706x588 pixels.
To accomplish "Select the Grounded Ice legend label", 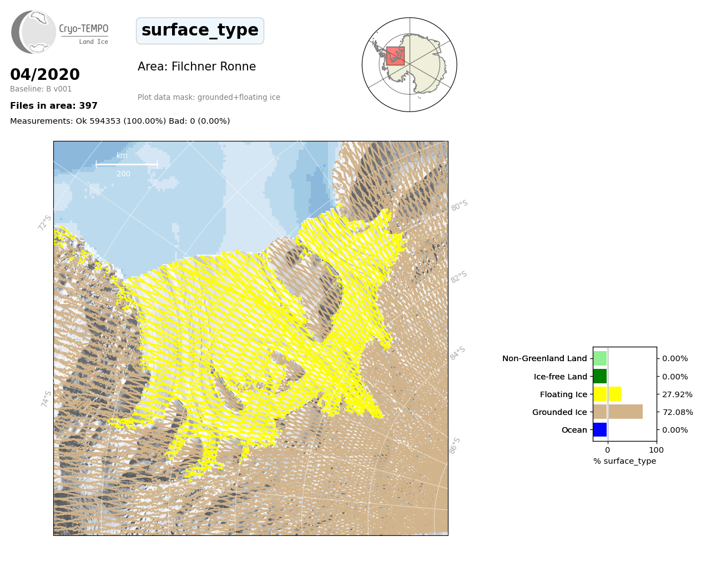I will (x=559, y=412).
